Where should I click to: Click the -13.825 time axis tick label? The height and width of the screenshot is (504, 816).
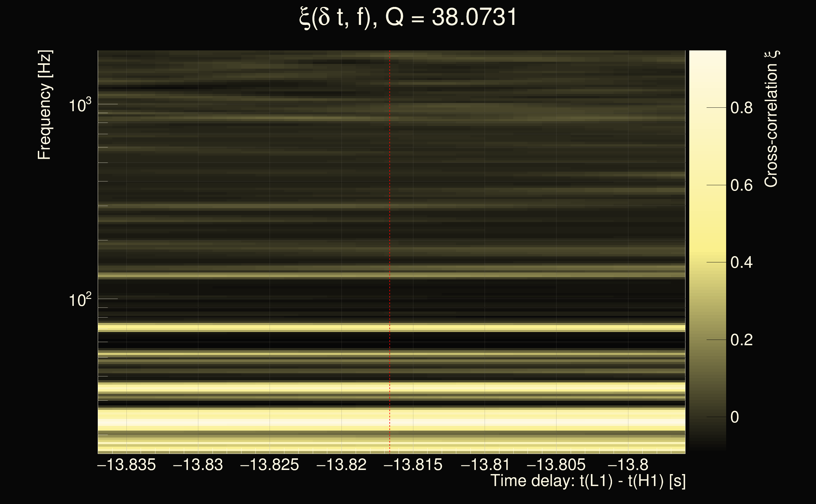coord(270,465)
